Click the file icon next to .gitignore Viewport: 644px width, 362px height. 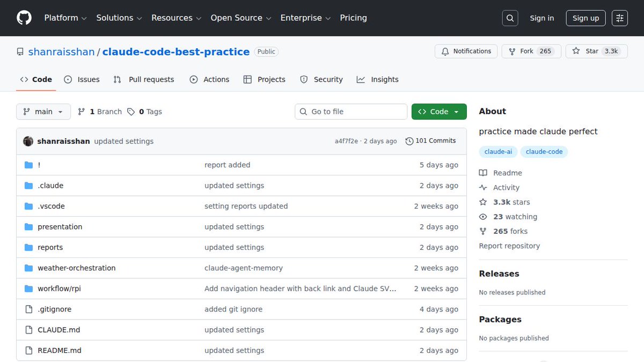pyautogui.click(x=29, y=309)
